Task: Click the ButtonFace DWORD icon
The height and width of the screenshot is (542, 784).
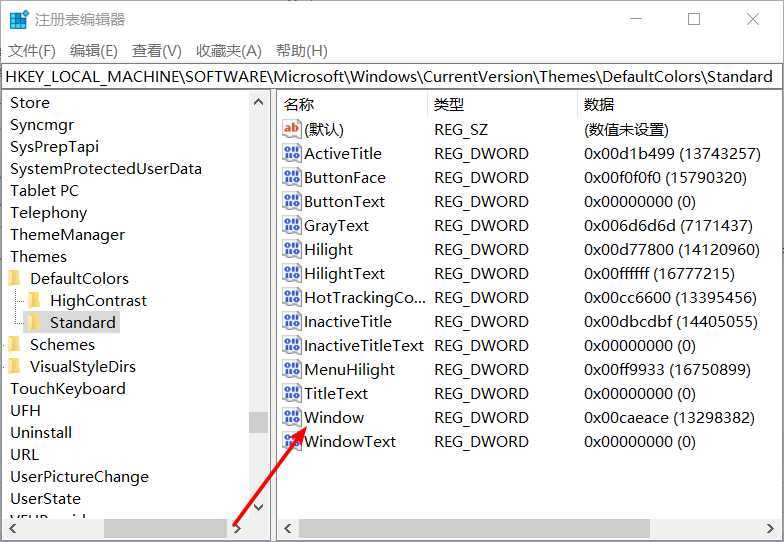Action: (292, 177)
